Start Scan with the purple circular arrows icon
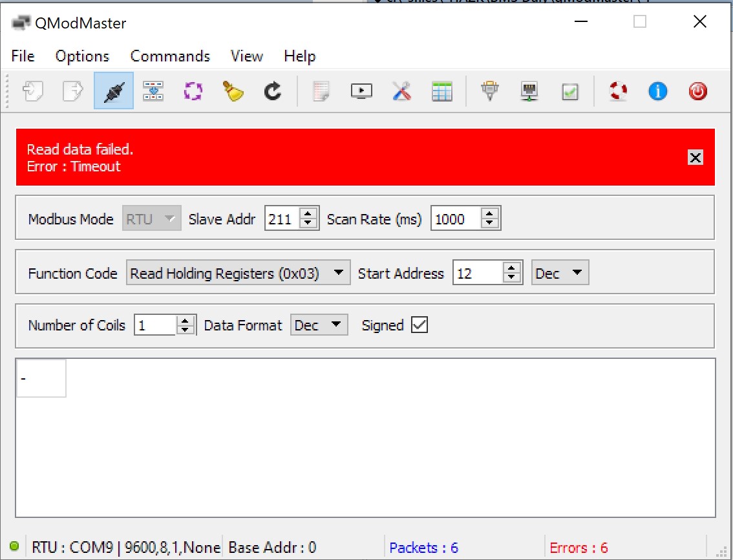 click(x=193, y=91)
